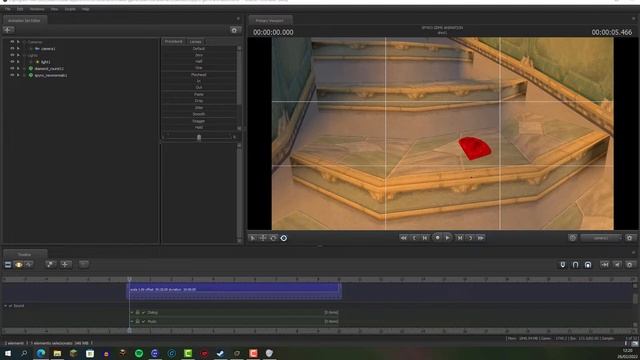Step to next frame in viewport controls
Viewport: 640px width, 360px height.
click(x=460, y=238)
